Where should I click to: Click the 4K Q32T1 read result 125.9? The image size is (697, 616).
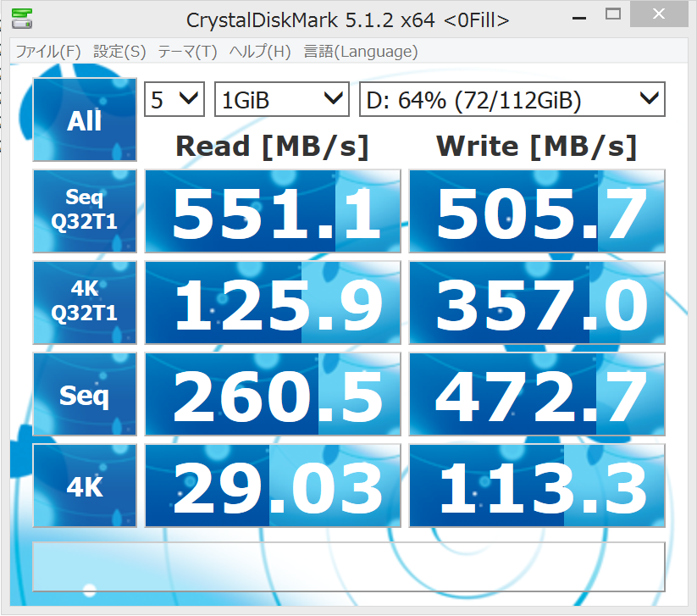point(273,302)
